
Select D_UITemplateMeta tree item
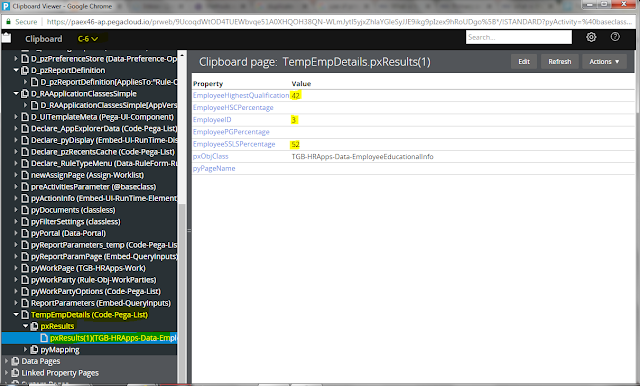pyautogui.click(x=102, y=117)
